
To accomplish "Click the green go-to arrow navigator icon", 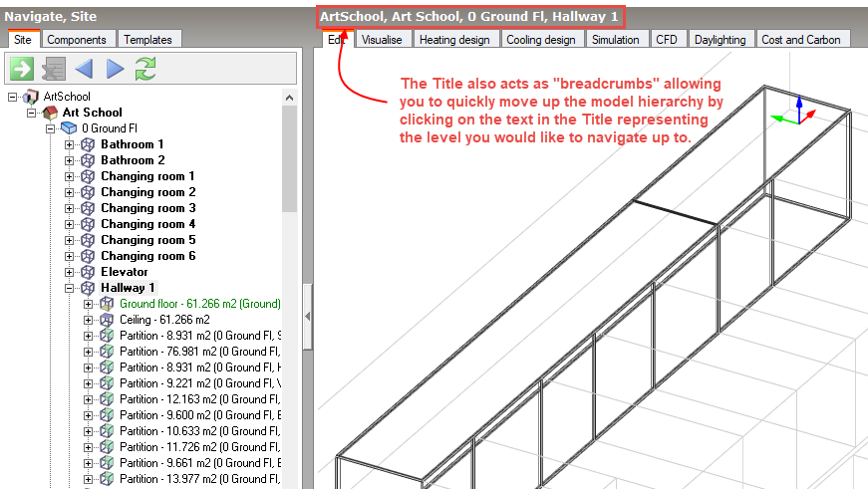I will coord(22,68).
